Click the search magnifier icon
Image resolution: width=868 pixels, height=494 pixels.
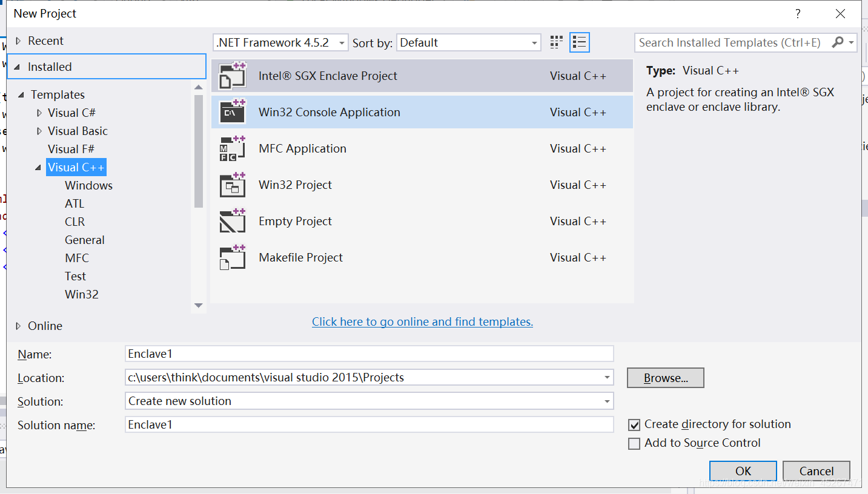(838, 42)
